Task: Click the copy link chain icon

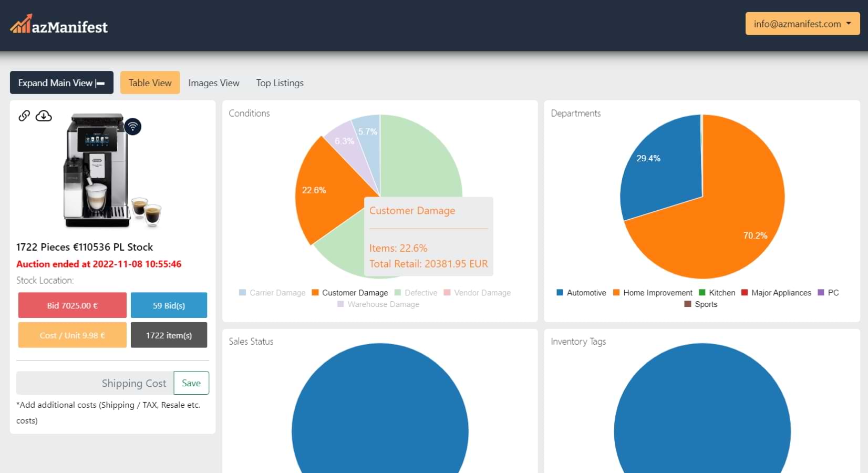Action: (x=24, y=116)
